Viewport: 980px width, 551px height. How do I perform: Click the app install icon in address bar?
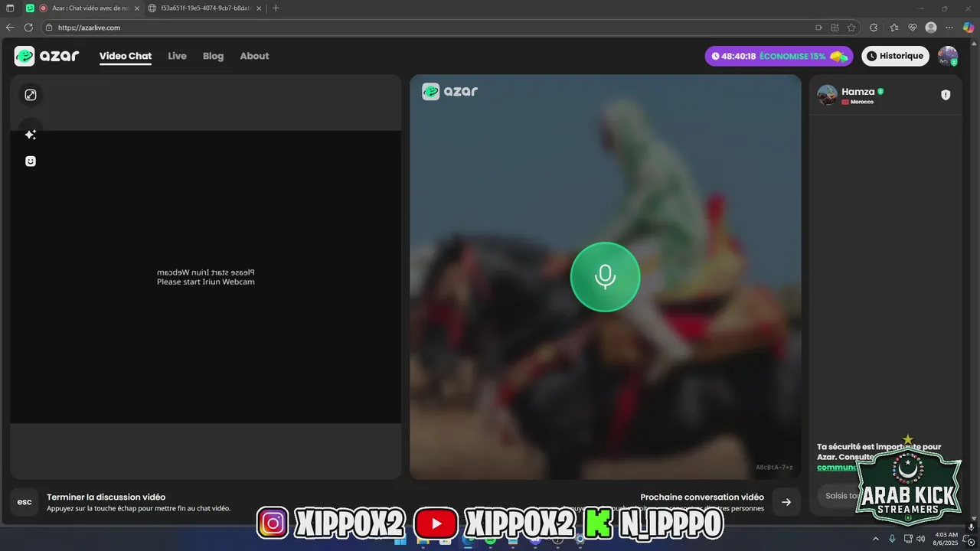[835, 28]
